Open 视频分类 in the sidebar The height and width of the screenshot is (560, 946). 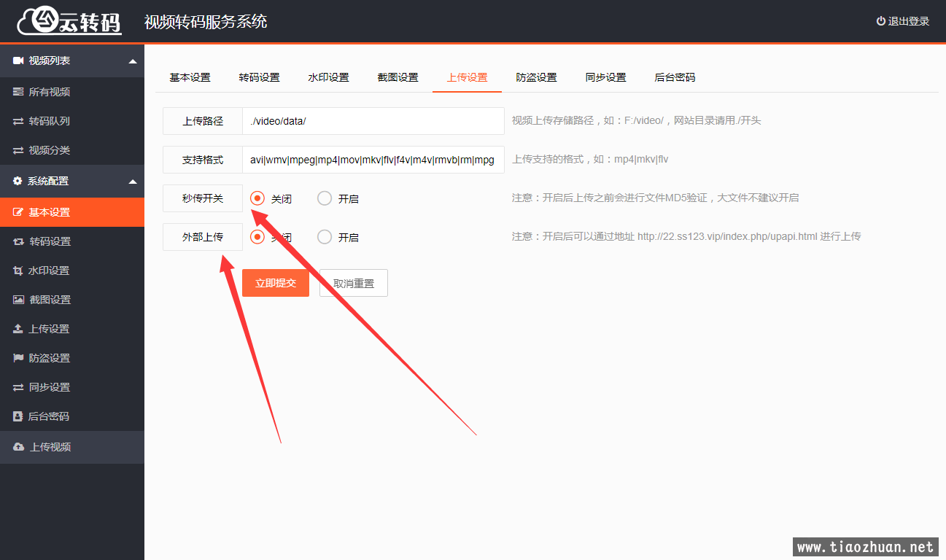click(x=72, y=150)
